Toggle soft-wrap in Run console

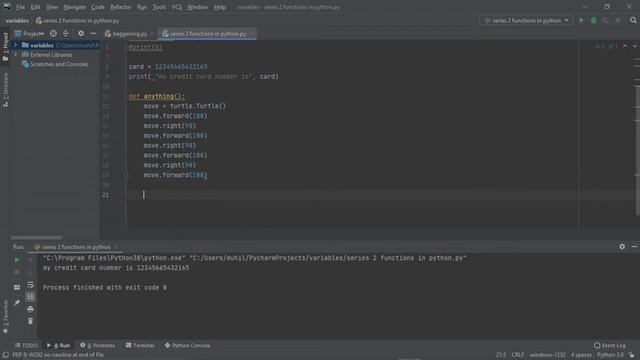click(x=30, y=285)
